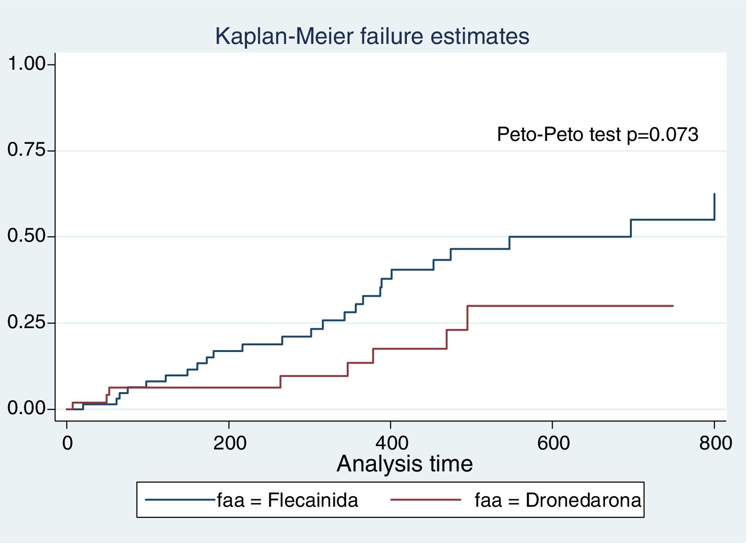This screenshot has height=555, width=756.
Task: Click the 0.50 y-axis tick label
Action: tap(26, 236)
